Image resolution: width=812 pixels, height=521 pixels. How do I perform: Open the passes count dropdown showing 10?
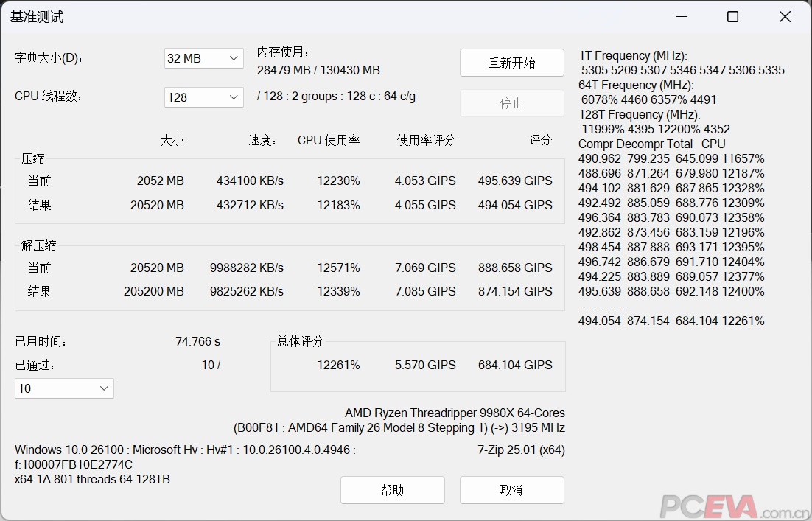64,388
